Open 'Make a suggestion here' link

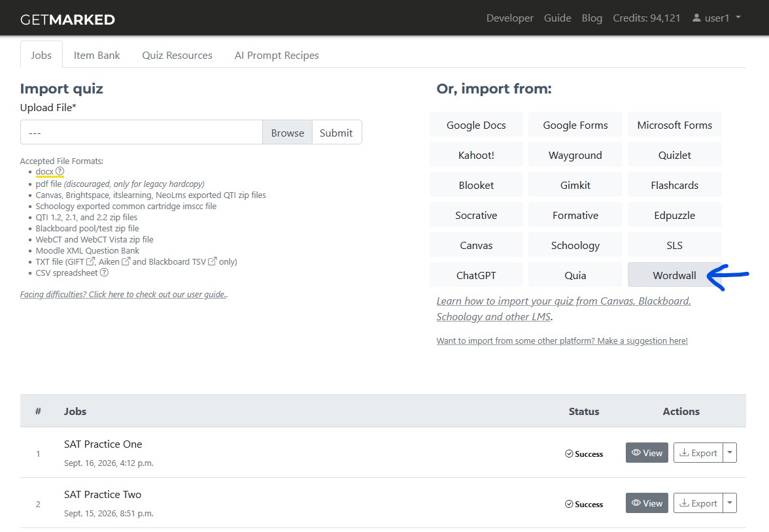[562, 341]
